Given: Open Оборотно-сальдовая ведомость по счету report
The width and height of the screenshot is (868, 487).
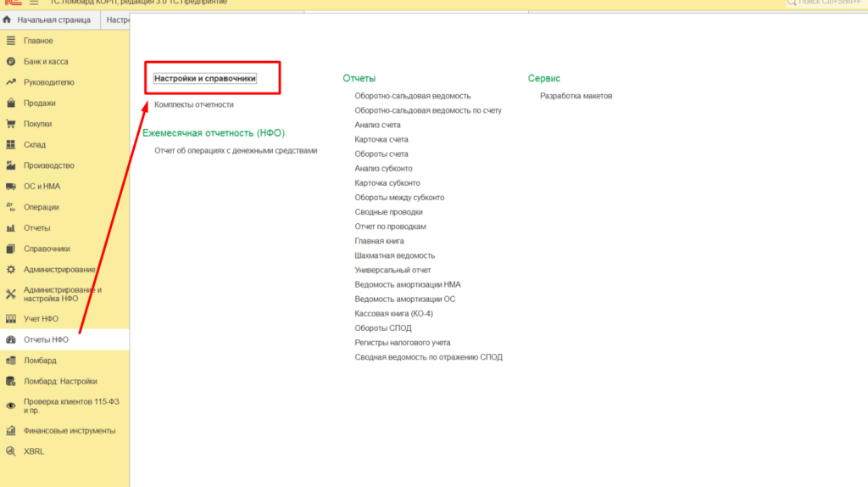Looking at the screenshot, I should (x=428, y=110).
